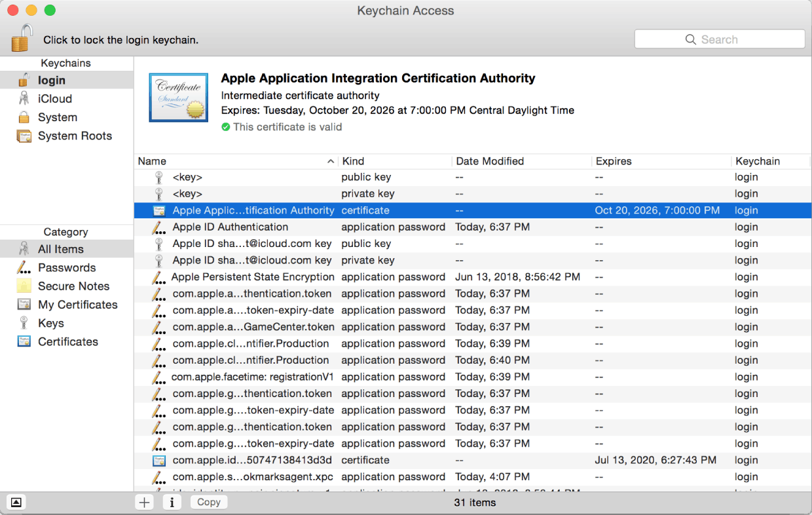The width and height of the screenshot is (812, 515).
Task: Sort by the Keychain column header
Action: [x=771, y=161]
